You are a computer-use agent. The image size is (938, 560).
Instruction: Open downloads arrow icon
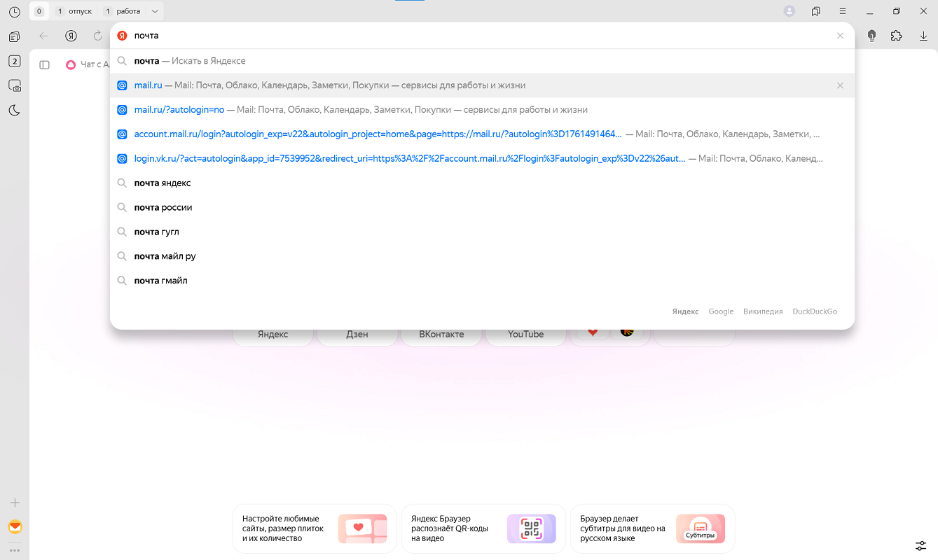point(923,36)
